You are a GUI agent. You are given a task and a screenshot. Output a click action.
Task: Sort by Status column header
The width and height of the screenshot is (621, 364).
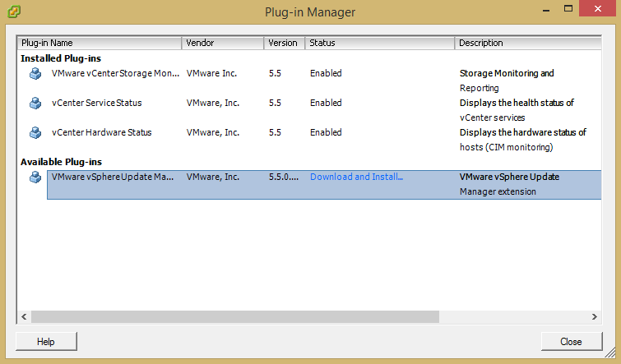(x=378, y=43)
